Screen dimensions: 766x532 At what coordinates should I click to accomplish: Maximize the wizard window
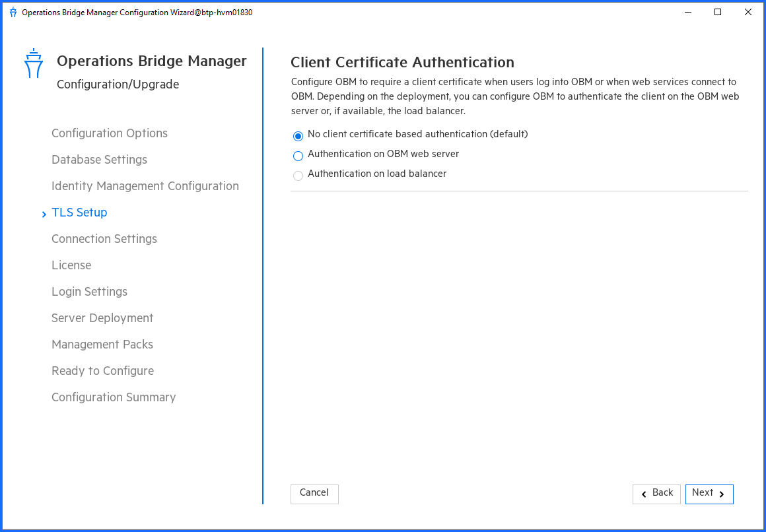click(x=718, y=12)
